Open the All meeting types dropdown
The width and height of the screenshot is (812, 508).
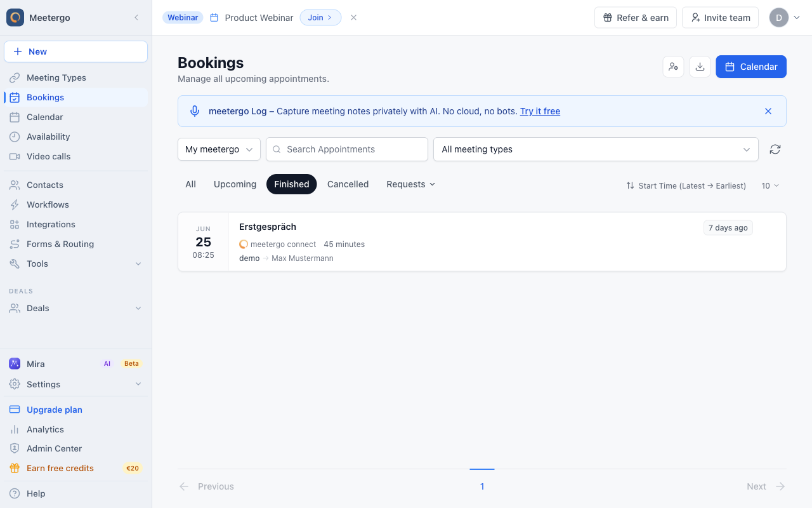(596, 149)
